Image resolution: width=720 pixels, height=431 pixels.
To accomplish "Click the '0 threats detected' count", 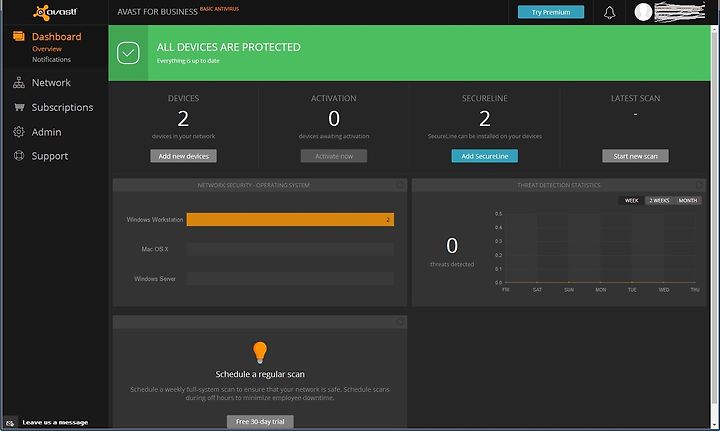I will tap(452, 246).
